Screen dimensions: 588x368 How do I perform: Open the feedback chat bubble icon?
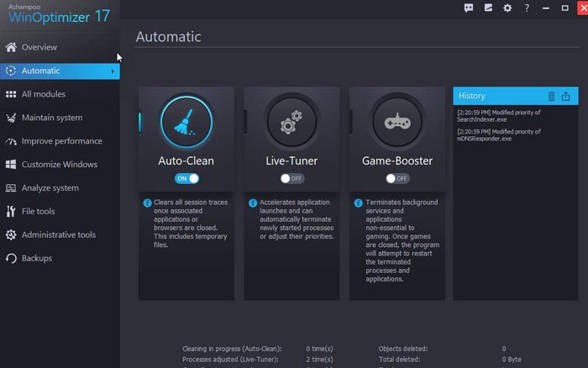(x=469, y=8)
